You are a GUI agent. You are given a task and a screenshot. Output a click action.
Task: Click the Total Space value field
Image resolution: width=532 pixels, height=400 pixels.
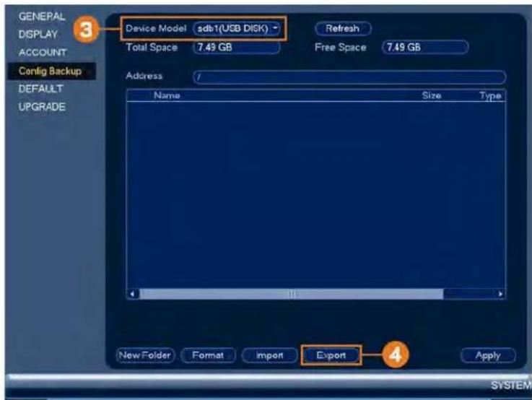(237, 47)
